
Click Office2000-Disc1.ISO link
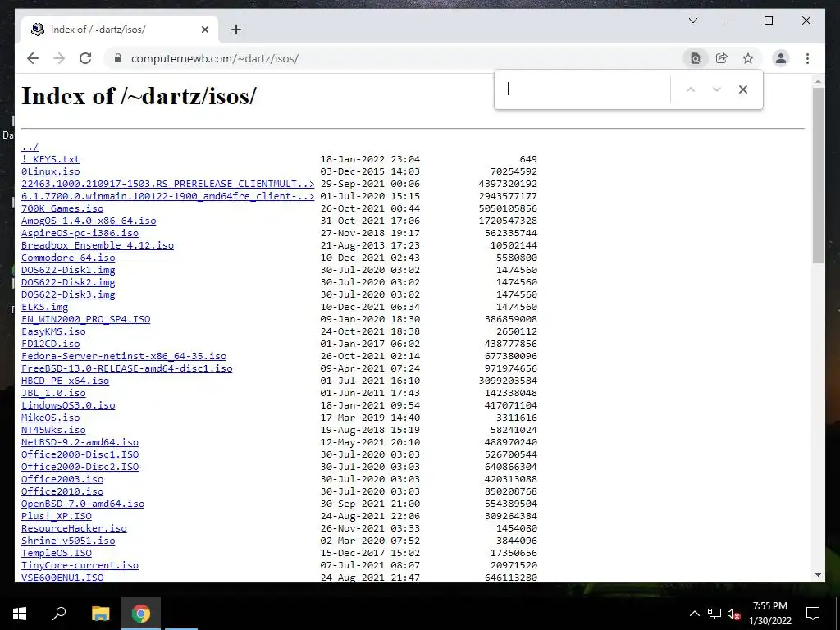click(80, 454)
